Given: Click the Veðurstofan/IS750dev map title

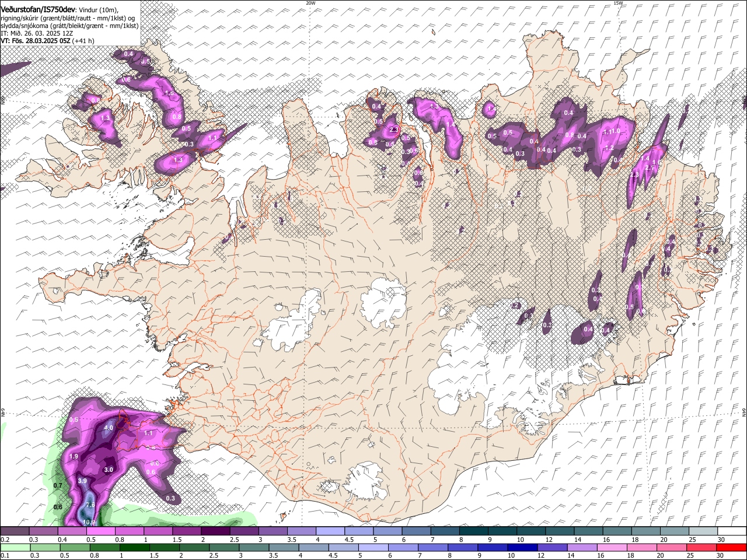Looking at the screenshot, I should 38,9.
